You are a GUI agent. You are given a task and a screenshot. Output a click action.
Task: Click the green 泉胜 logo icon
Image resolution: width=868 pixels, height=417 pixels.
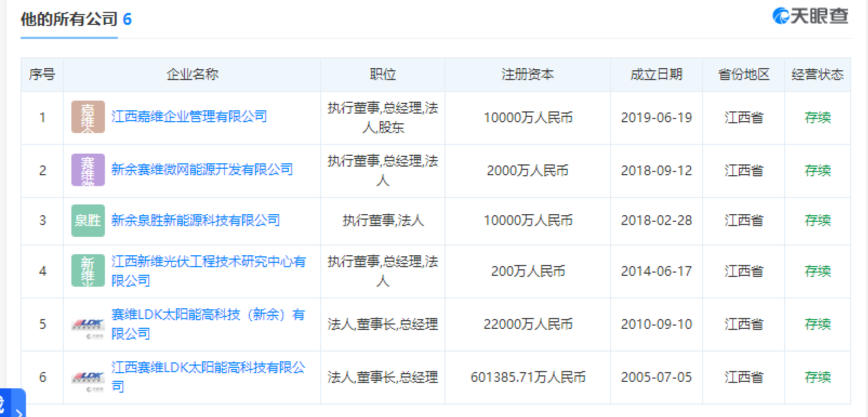point(88,221)
